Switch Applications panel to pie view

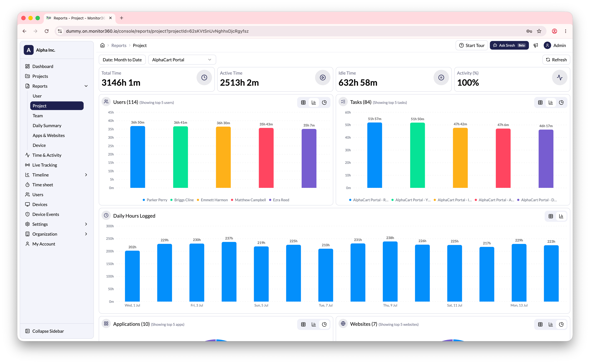click(324, 324)
